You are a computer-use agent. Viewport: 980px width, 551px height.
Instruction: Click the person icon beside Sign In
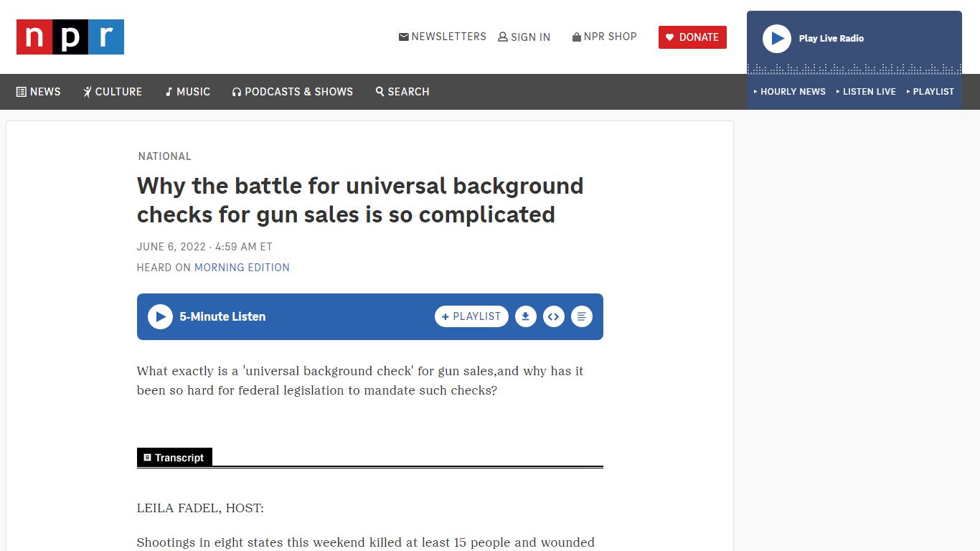coord(503,37)
